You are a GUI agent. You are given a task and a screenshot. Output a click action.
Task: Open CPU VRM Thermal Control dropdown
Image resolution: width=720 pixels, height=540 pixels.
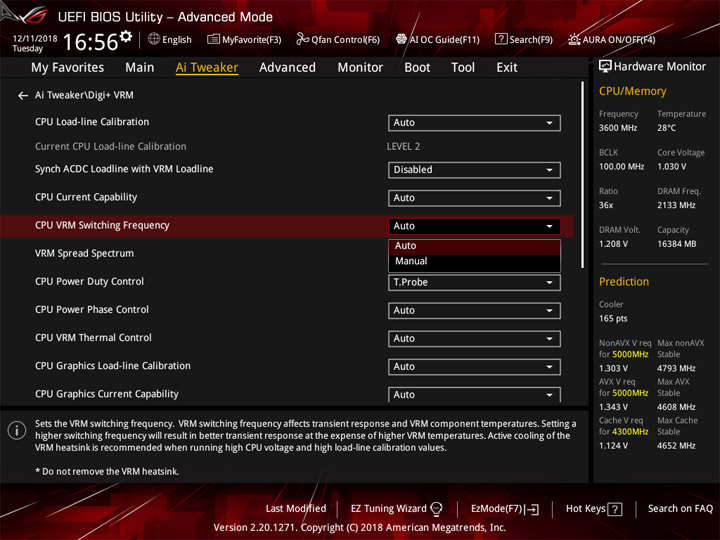click(x=474, y=338)
